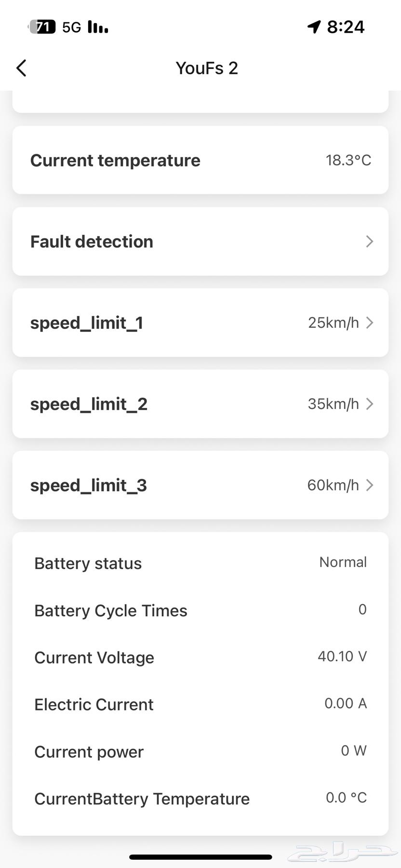Tap the location arrow status icon

[314, 27]
